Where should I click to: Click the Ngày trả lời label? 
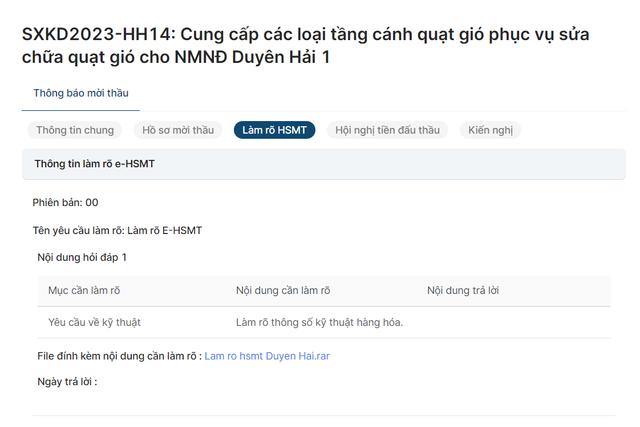66,381
